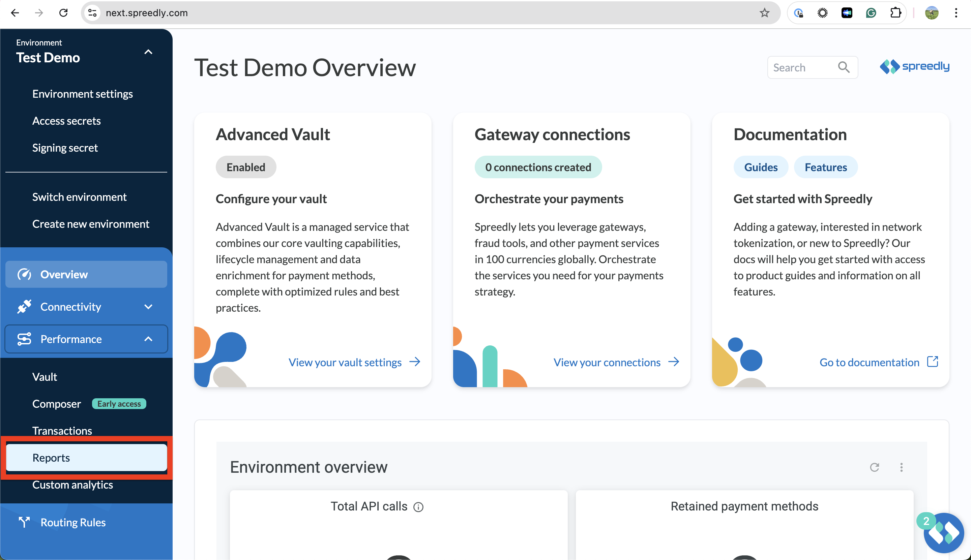
Task: Select Create new environment
Action: [90, 223]
